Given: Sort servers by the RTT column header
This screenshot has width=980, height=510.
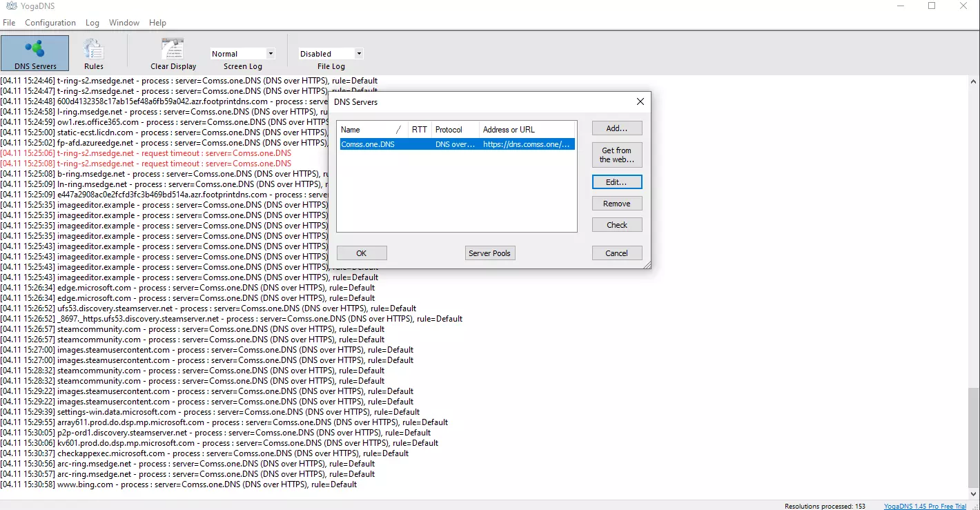Looking at the screenshot, I should point(419,130).
